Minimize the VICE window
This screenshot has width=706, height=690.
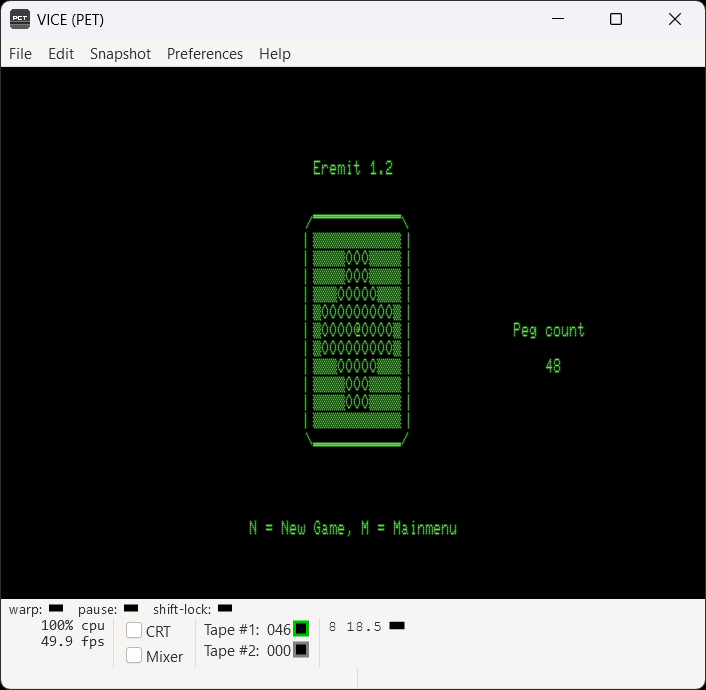[x=558, y=19]
